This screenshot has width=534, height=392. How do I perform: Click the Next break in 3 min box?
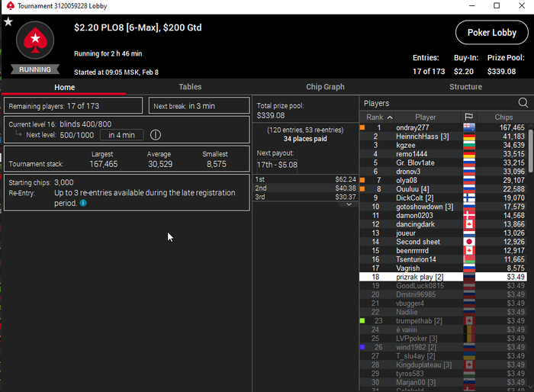click(x=199, y=106)
